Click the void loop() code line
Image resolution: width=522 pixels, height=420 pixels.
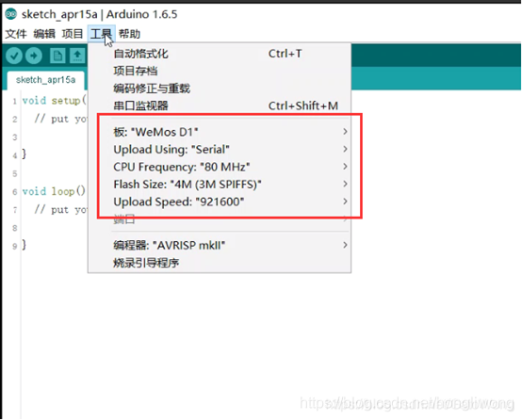click(54, 191)
